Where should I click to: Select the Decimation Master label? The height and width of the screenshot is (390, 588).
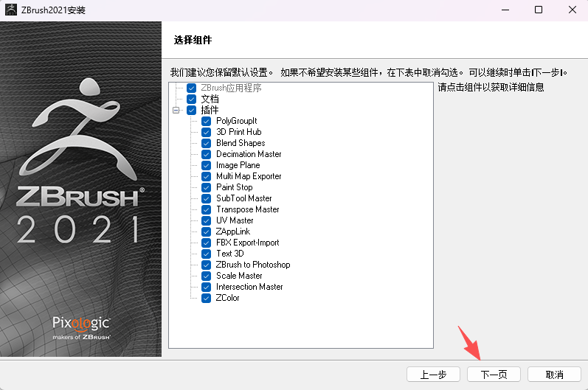pos(249,154)
